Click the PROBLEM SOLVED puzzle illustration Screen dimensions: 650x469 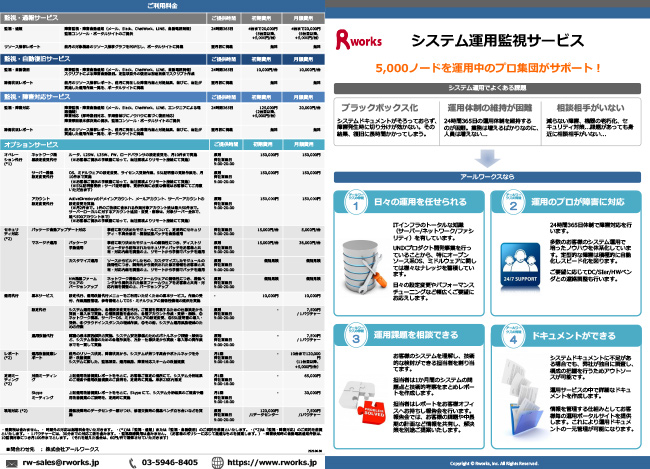tap(363, 401)
